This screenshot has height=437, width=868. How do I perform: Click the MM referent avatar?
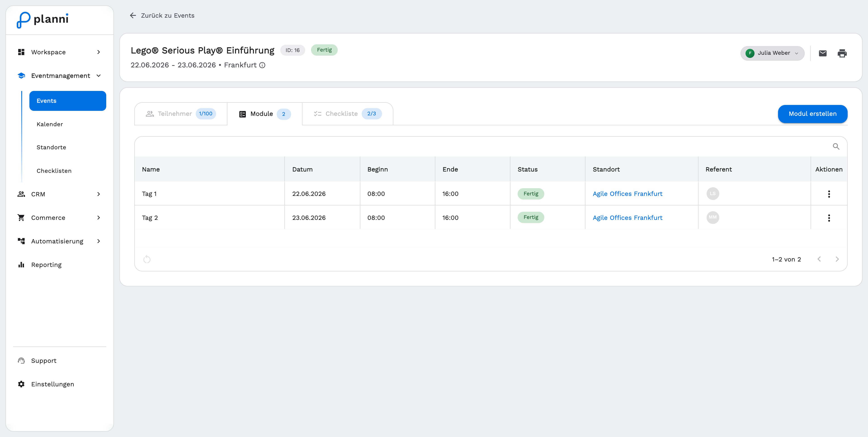[713, 218]
